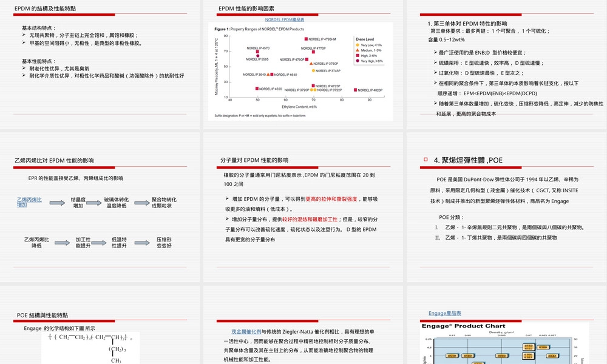Click the title POE 結構與性能特點

(x=42, y=315)
